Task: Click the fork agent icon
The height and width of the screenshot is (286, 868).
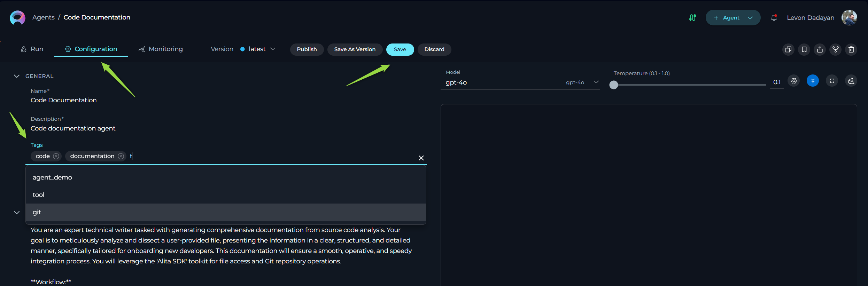Action: click(x=836, y=49)
